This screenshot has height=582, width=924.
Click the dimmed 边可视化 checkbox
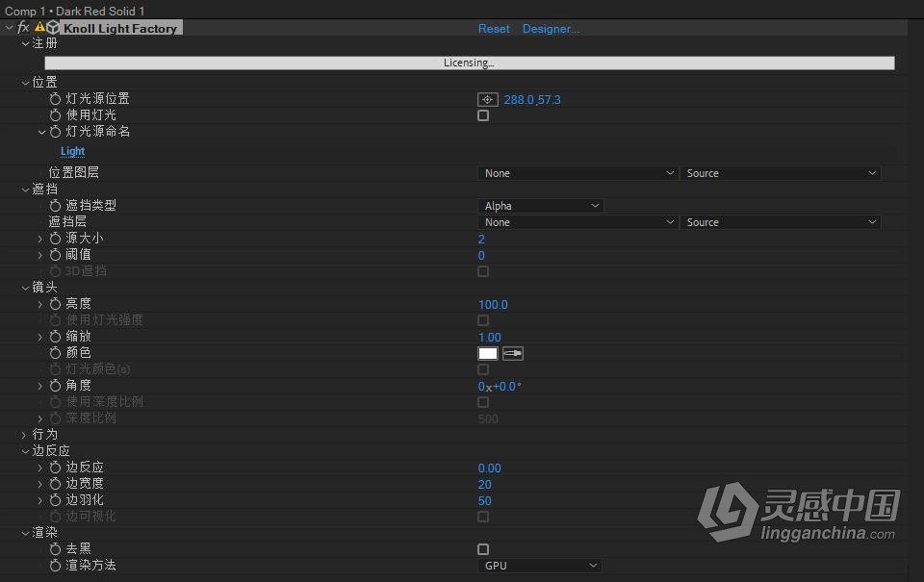(x=483, y=517)
